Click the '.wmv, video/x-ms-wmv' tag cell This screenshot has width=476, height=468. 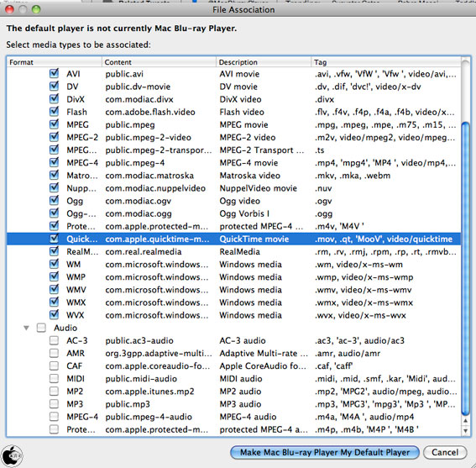363,290
